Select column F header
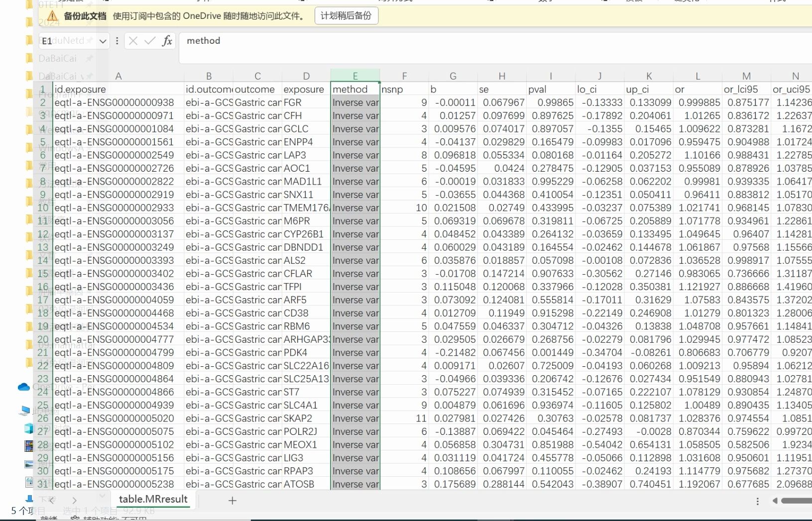This screenshot has height=521, width=812. click(404, 76)
